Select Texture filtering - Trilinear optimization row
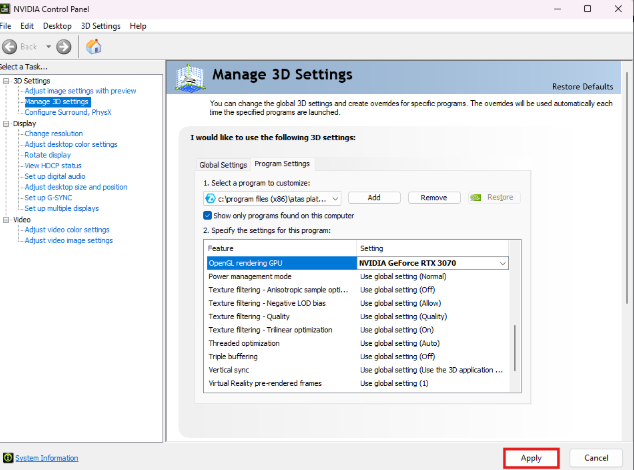Screen dimensions: 634x470 (357, 330)
